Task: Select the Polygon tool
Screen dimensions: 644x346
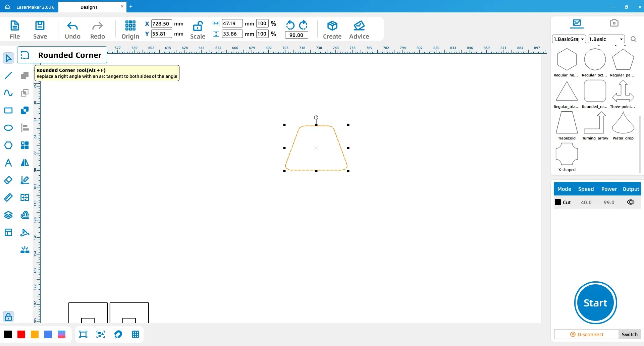Action: click(x=8, y=145)
